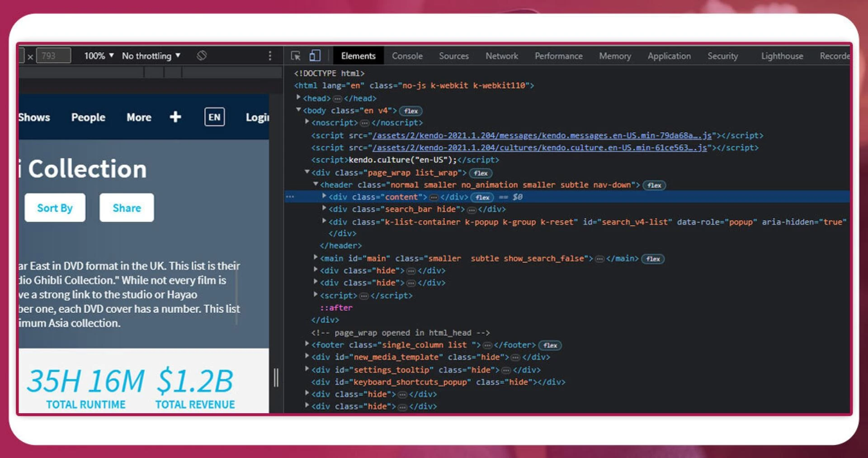Viewport: 868px width, 458px height.
Task: Collapse the header element node
Action: coord(316,184)
